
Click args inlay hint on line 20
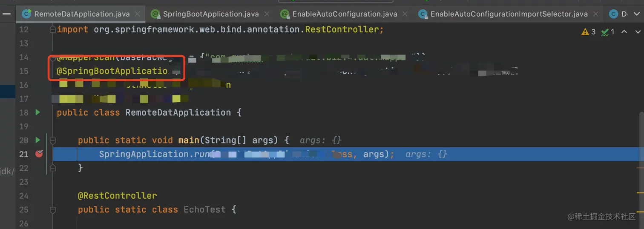(320, 140)
